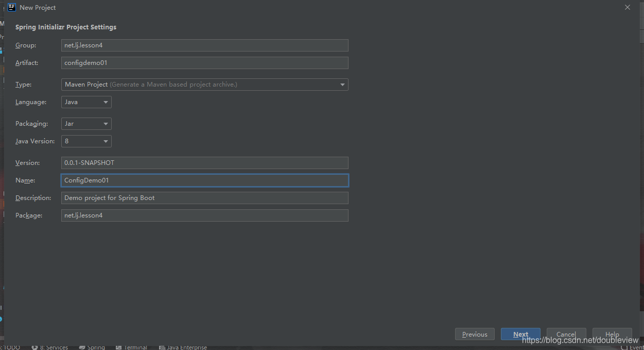The image size is (644, 350).
Task: Open the Java Version dropdown
Action: click(86, 141)
